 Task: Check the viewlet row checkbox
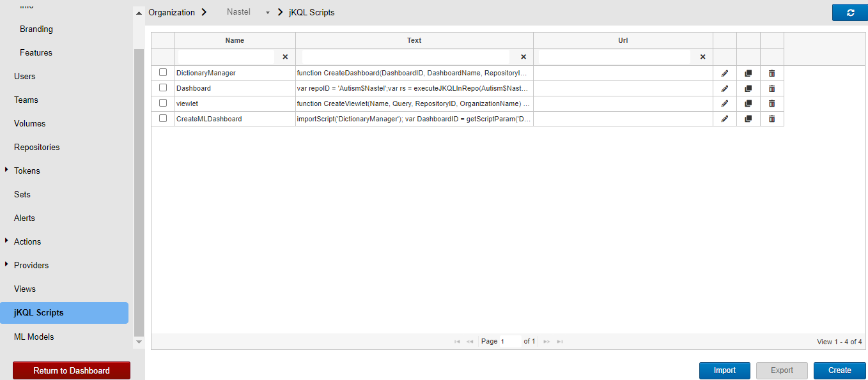coord(163,102)
